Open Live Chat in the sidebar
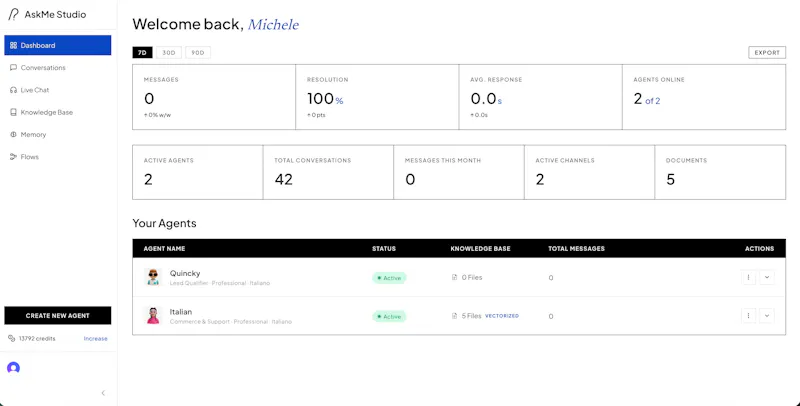The height and width of the screenshot is (406, 800). point(58,90)
